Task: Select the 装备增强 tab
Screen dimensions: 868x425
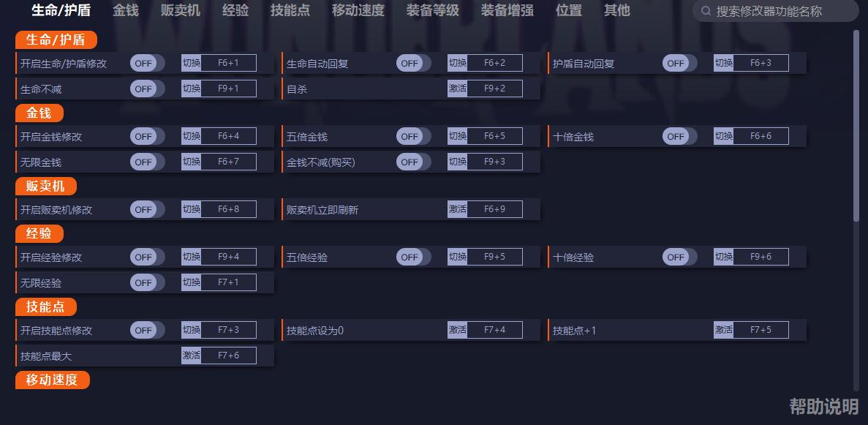Action: pos(507,10)
